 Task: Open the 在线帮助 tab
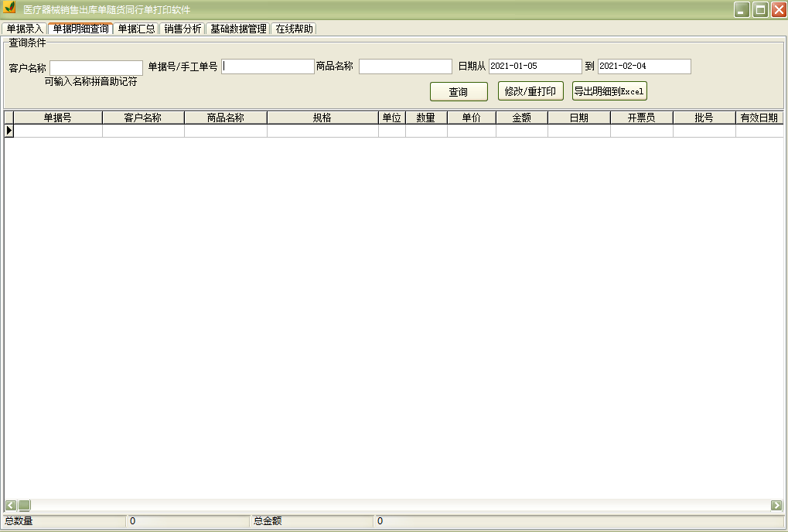click(x=292, y=29)
